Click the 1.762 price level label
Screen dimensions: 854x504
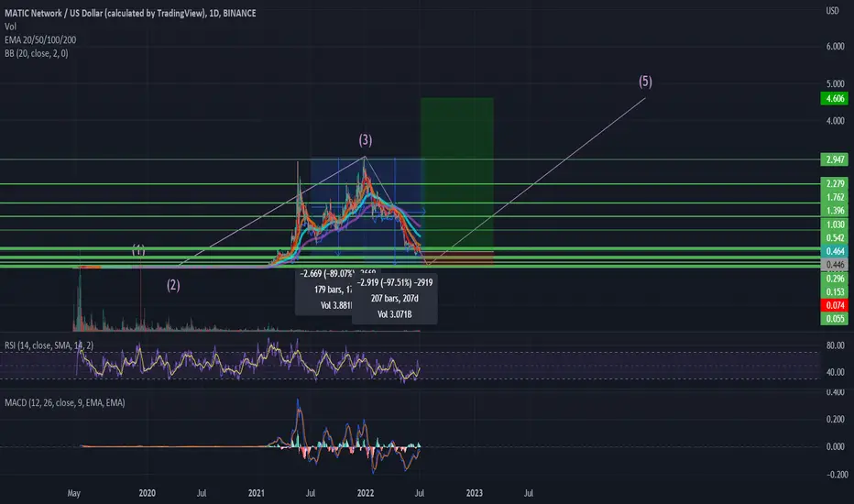coord(835,197)
